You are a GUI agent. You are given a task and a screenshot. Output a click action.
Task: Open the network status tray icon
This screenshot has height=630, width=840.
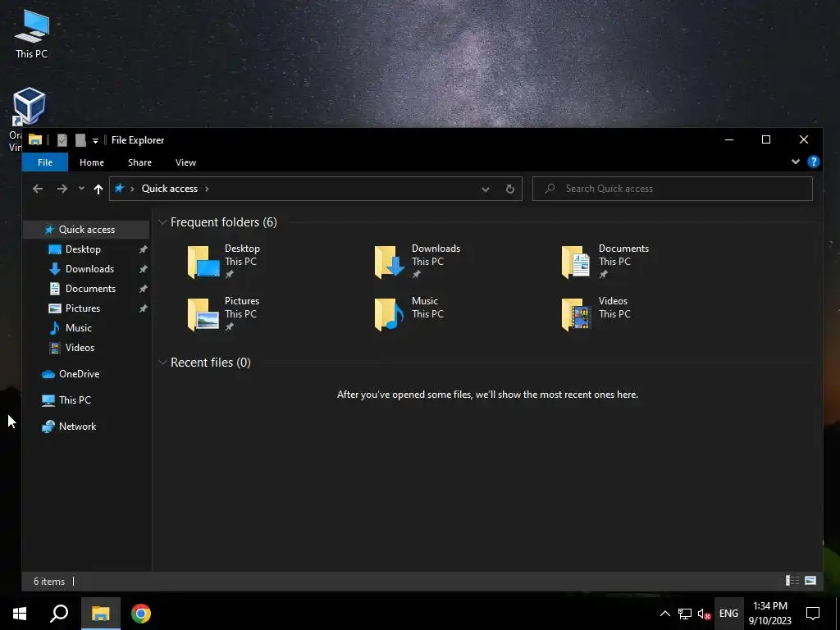point(685,614)
